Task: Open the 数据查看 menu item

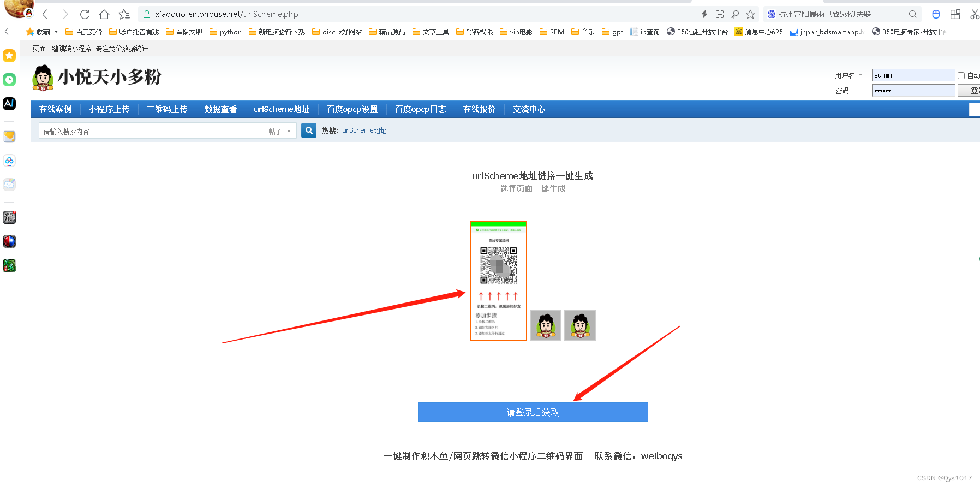Action: tap(220, 109)
